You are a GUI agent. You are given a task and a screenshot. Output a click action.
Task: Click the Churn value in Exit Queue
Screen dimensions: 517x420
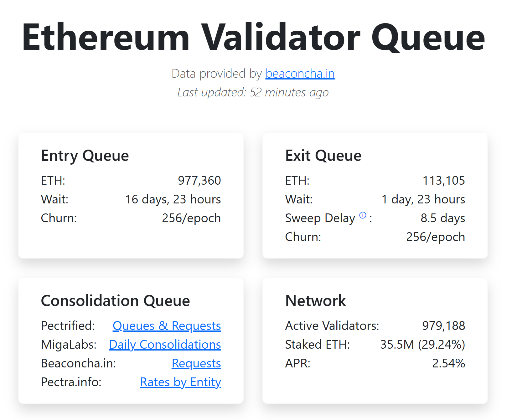tap(435, 237)
